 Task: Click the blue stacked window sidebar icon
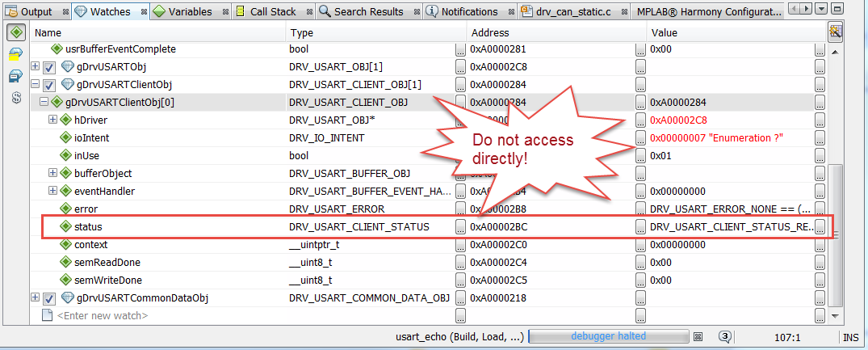[x=15, y=77]
